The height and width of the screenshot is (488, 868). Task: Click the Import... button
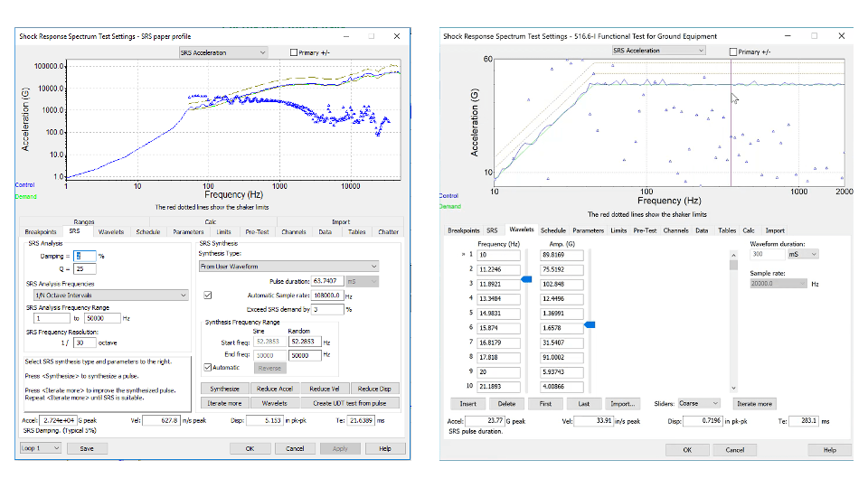coord(623,404)
